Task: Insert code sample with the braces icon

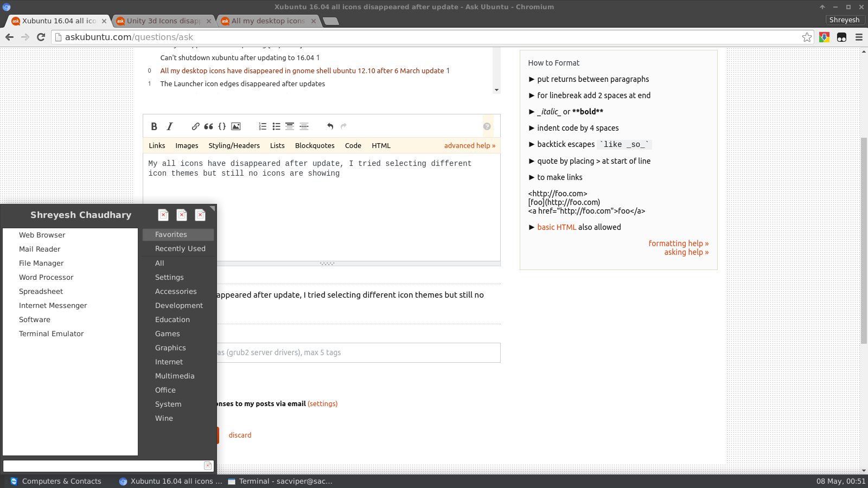Action: (222, 126)
